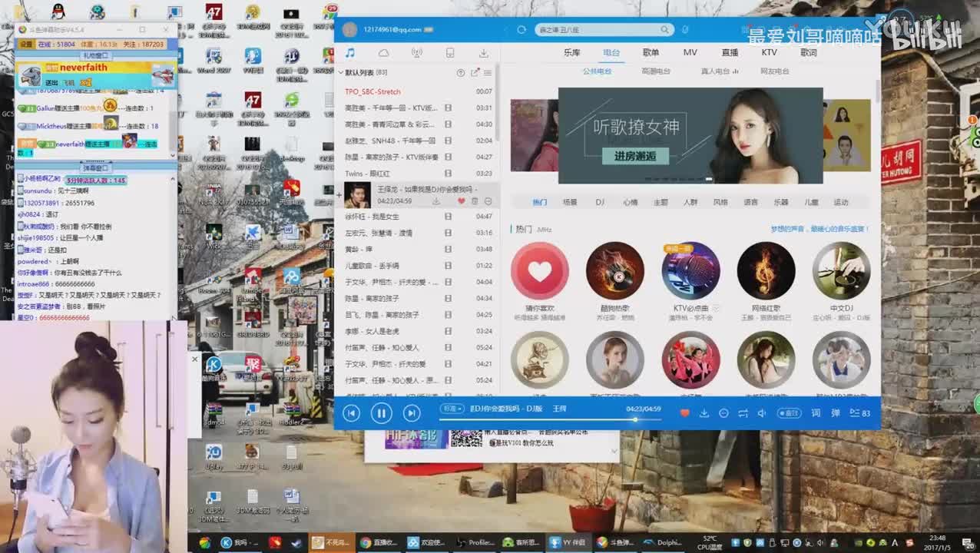Image resolution: width=980 pixels, height=553 pixels.
Task: Play the previous track
Action: pyautogui.click(x=351, y=413)
